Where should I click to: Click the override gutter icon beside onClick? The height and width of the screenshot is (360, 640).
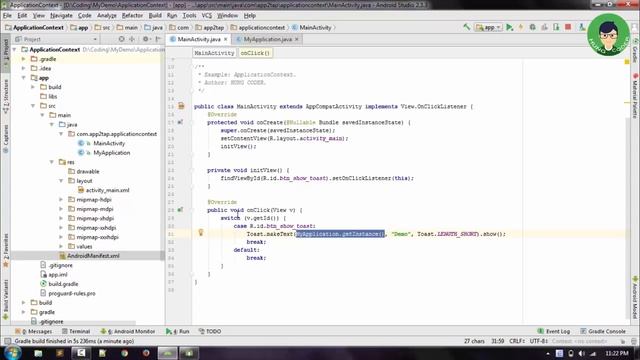(180, 210)
